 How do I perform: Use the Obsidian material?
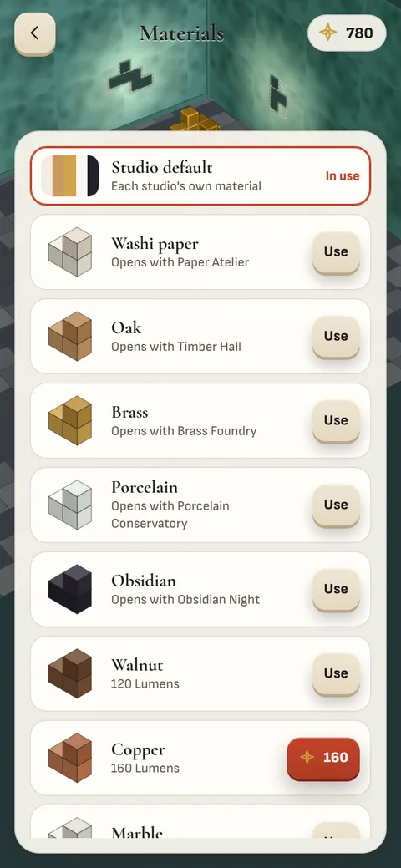point(336,589)
